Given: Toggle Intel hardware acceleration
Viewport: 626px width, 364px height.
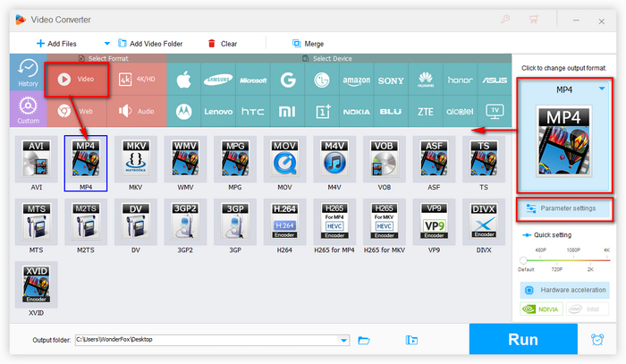Looking at the screenshot, I should click(x=587, y=309).
